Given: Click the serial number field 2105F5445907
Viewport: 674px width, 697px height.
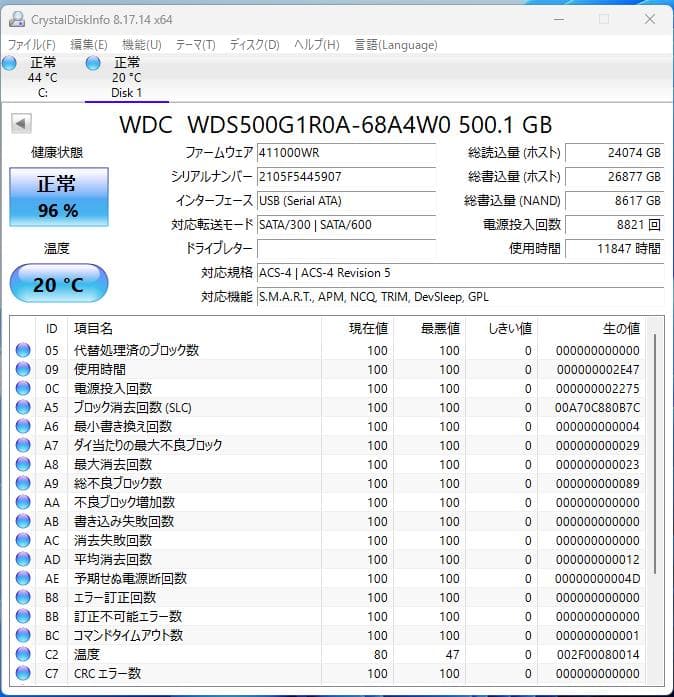Looking at the screenshot, I should pos(346,177).
